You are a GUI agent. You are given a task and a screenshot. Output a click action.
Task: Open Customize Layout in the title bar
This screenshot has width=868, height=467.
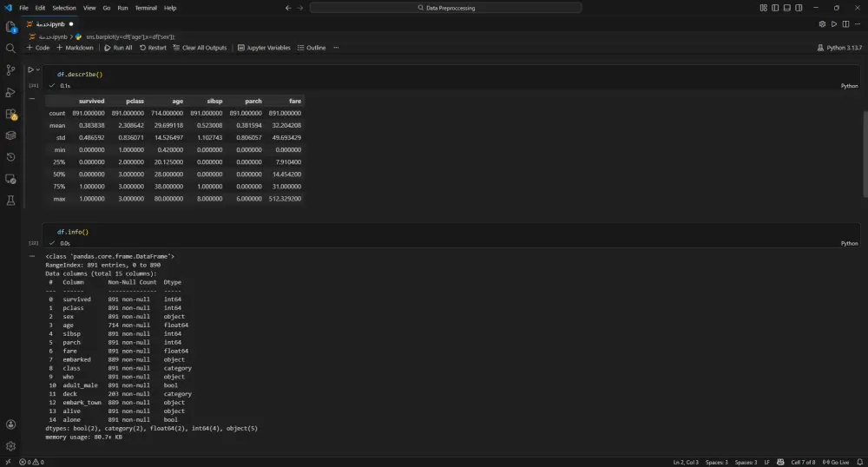coord(763,8)
